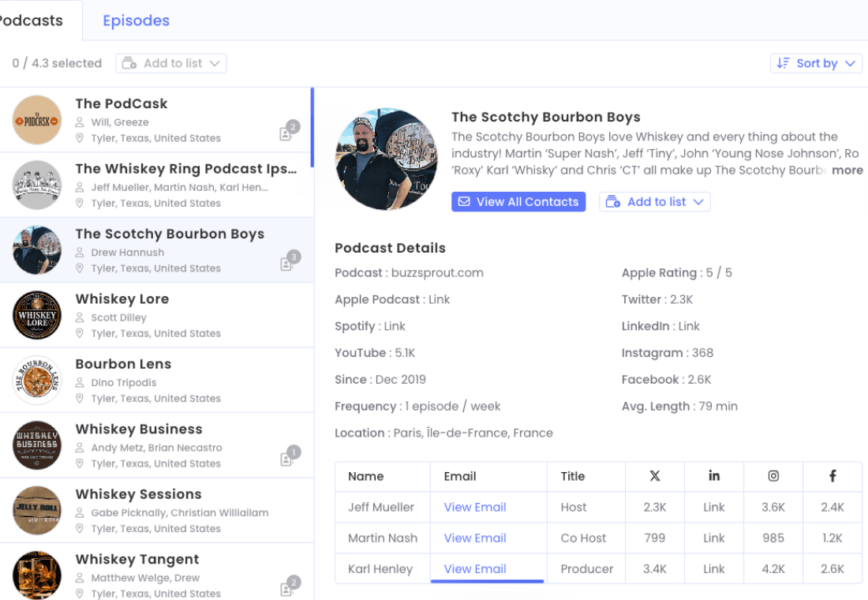View email for Jeff Mueller
868x600 pixels.
475,508
